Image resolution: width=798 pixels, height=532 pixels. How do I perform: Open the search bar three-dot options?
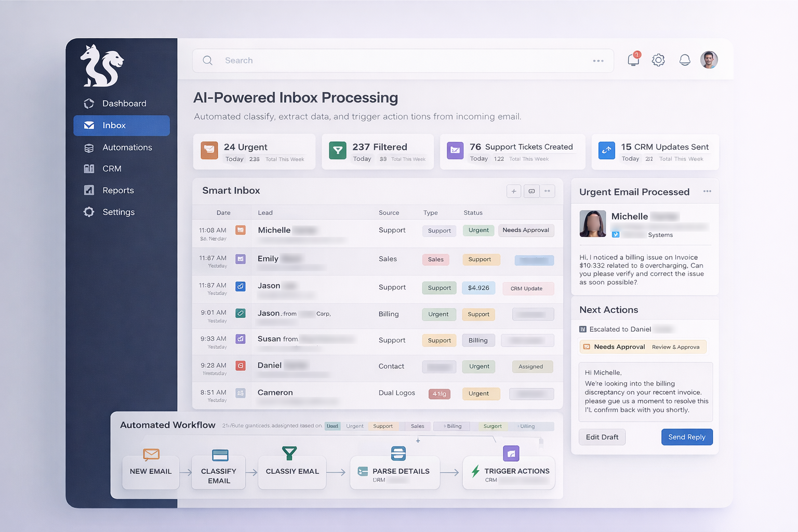click(598, 61)
